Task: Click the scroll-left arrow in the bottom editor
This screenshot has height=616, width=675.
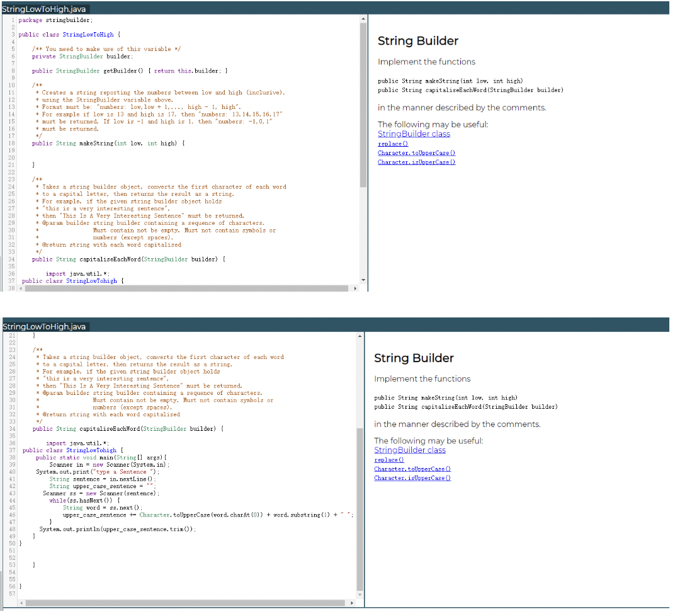Action: pyautogui.click(x=21, y=603)
